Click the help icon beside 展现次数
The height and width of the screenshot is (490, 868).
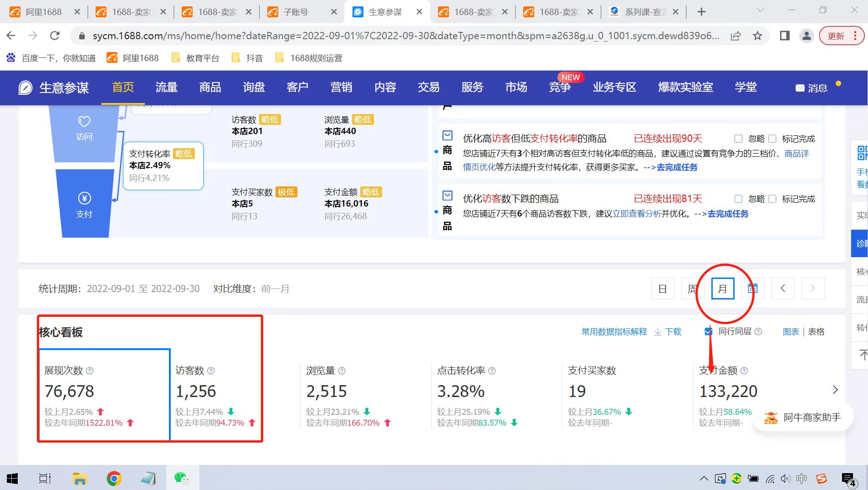pyautogui.click(x=90, y=371)
